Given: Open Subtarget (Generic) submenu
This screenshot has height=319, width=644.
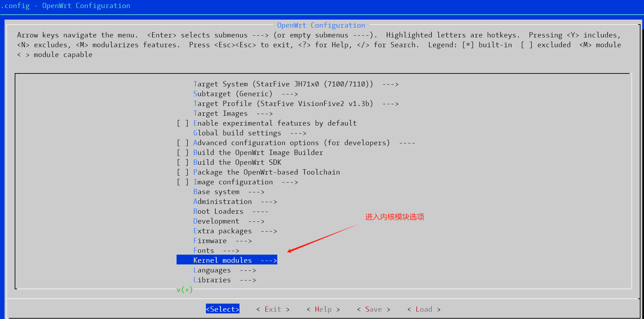Looking at the screenshot, I should [245, 94].
